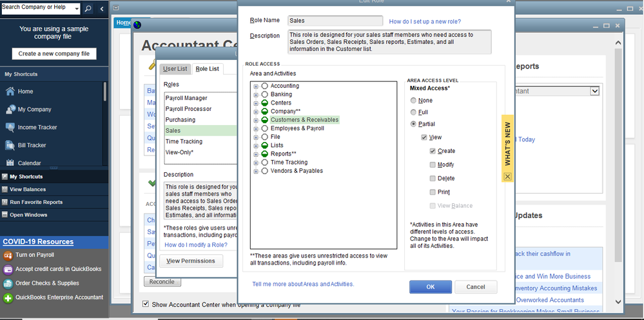This screenshot has width=644, height=320.
Task: Open Run Favorite Reports section
Action: tap(54, 202)
